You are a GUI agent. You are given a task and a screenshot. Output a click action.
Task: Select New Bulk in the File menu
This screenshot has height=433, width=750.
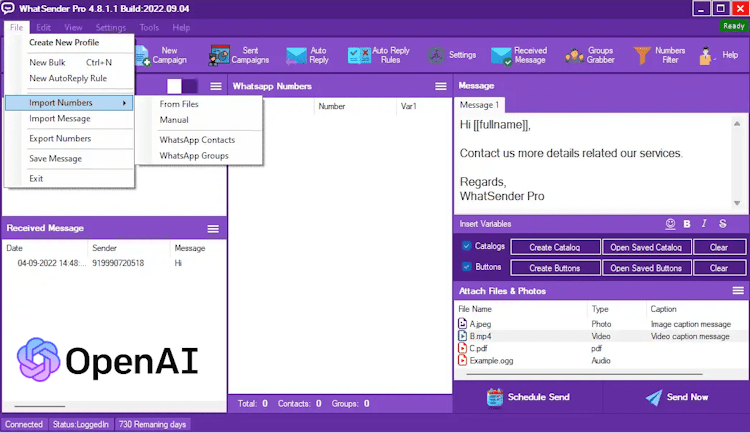pos(69,62)
